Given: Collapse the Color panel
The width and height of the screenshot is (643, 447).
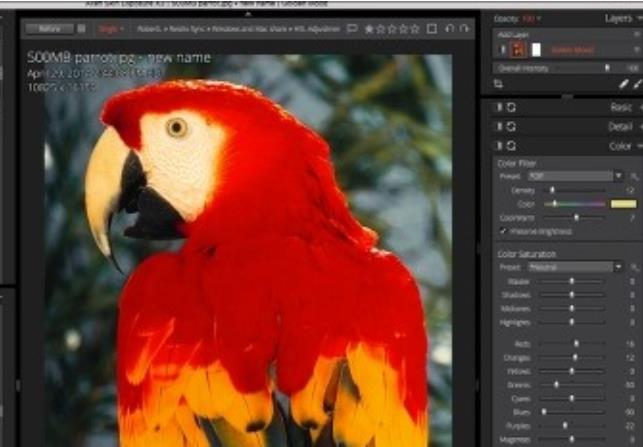Looking at the screenshot, I should point(640,146).
